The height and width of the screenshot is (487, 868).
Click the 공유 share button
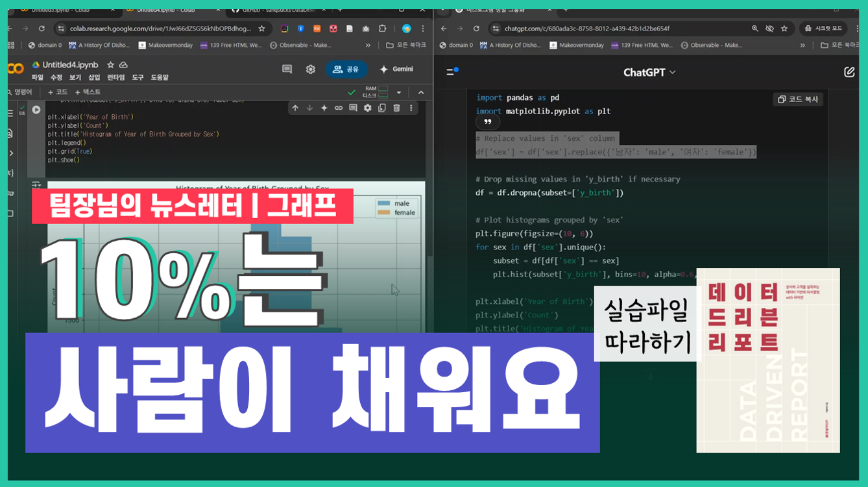point(346,69)
